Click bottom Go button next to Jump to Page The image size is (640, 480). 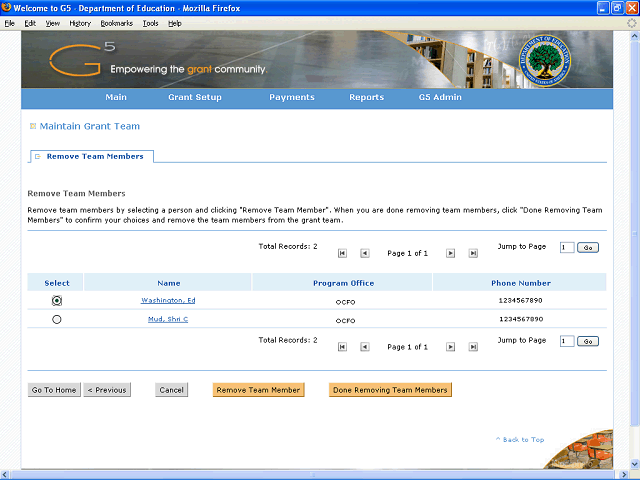(588, 342)
